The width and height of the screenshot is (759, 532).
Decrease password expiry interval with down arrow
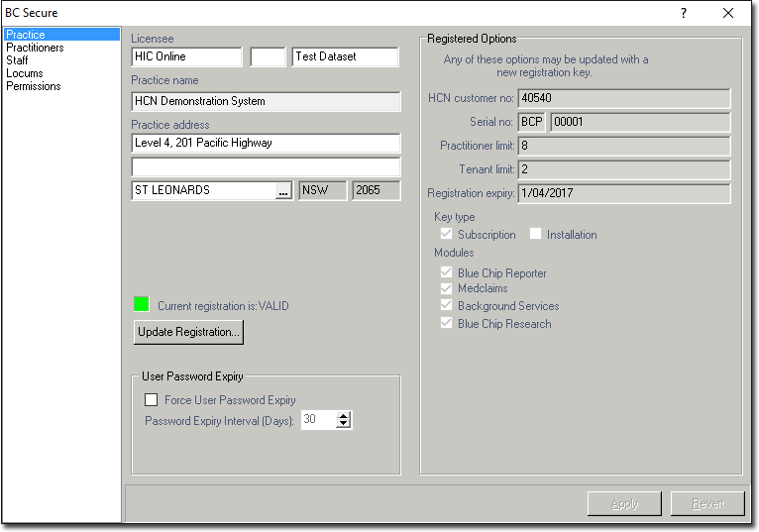tap(344, 424)
